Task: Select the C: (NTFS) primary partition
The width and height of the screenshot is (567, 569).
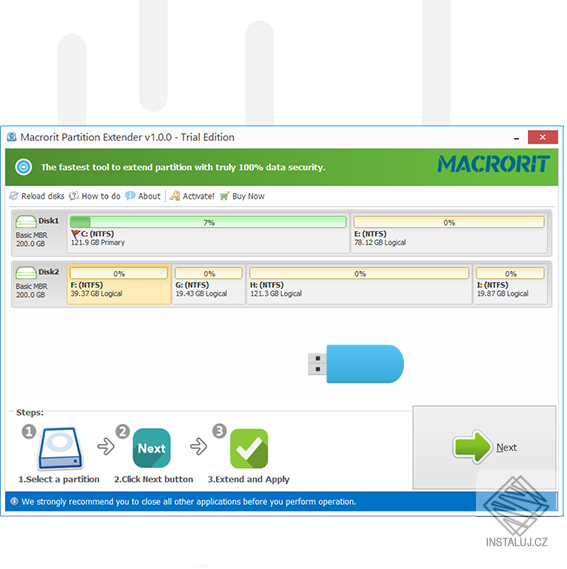Action: click(x=208, y=233)
